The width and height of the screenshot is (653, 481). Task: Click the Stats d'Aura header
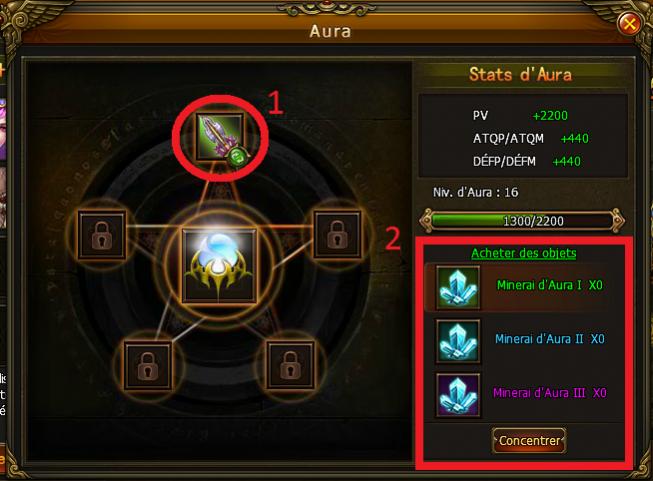point(521,75)
